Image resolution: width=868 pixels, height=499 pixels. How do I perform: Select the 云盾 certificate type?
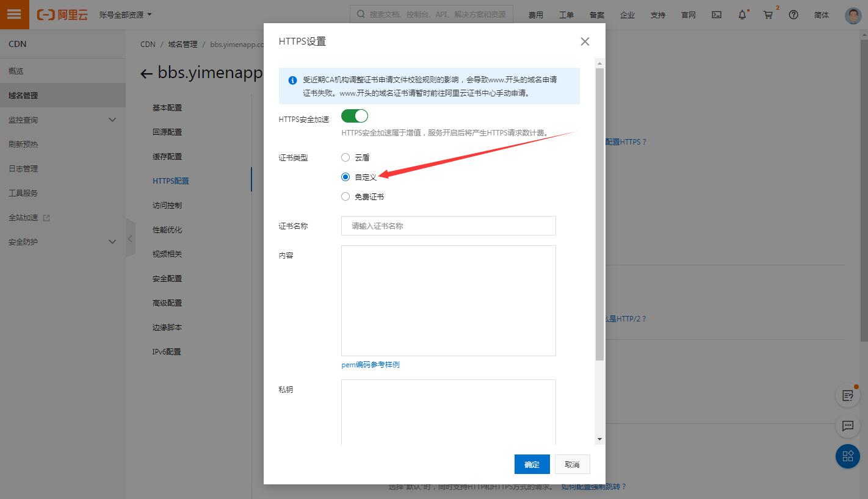(345, 157)
